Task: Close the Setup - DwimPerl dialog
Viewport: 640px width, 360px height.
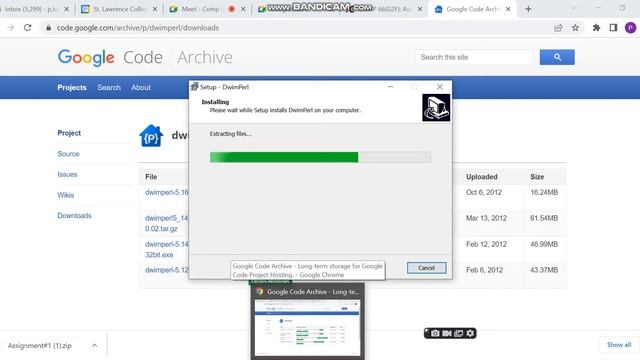Action: click(440, 87)
